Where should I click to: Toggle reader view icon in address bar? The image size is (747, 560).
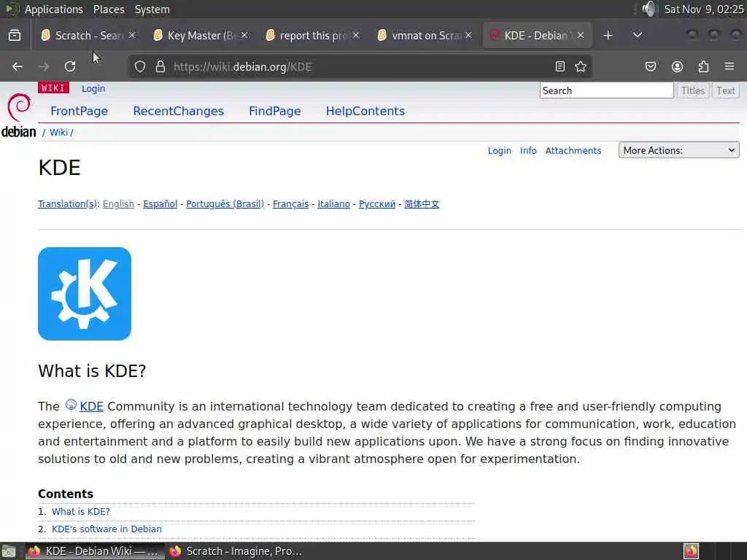coord(560,66)
